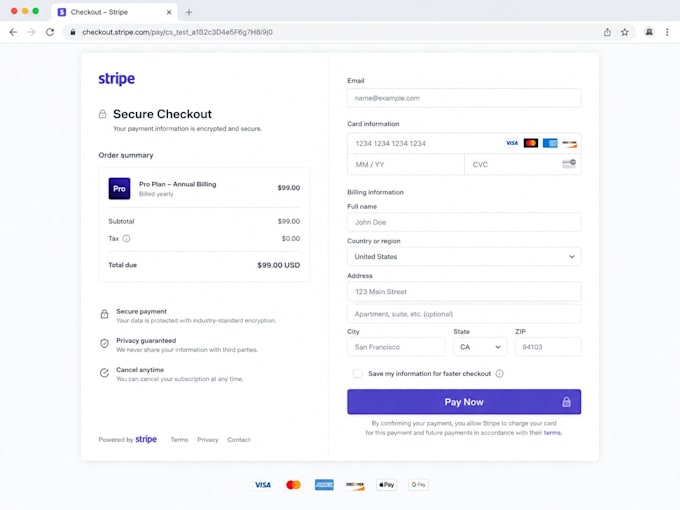Click the browser back arrow

tap(13, 32)
